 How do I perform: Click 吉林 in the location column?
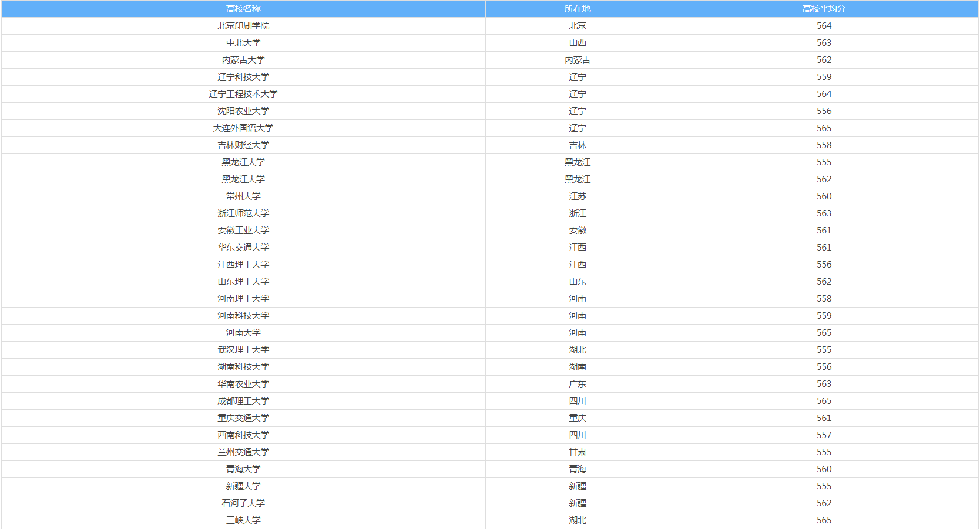[x=578, y=145]
